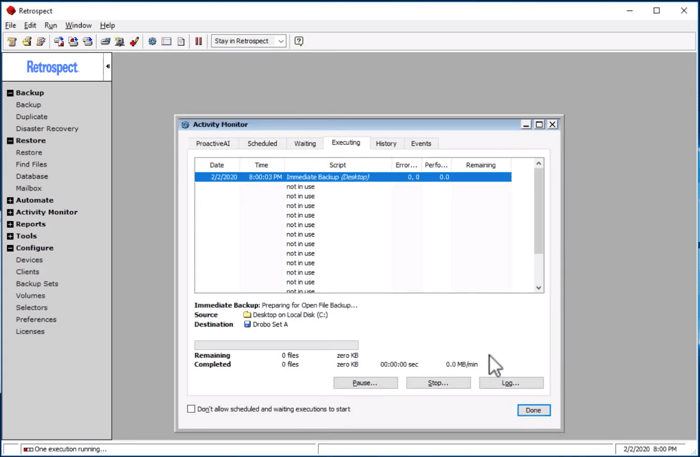Click the red checkmark toolbar icon
Screen dimensions: 700x457
pyautogui.click(x=134, y=41)
